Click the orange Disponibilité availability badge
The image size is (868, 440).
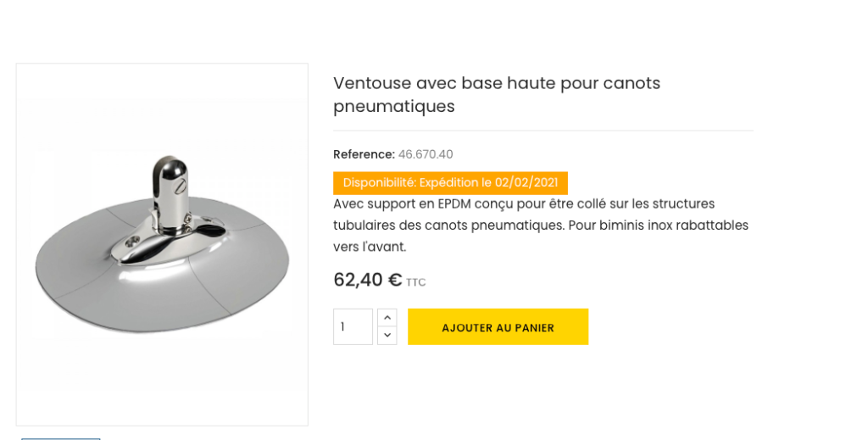tap(450, 183)
